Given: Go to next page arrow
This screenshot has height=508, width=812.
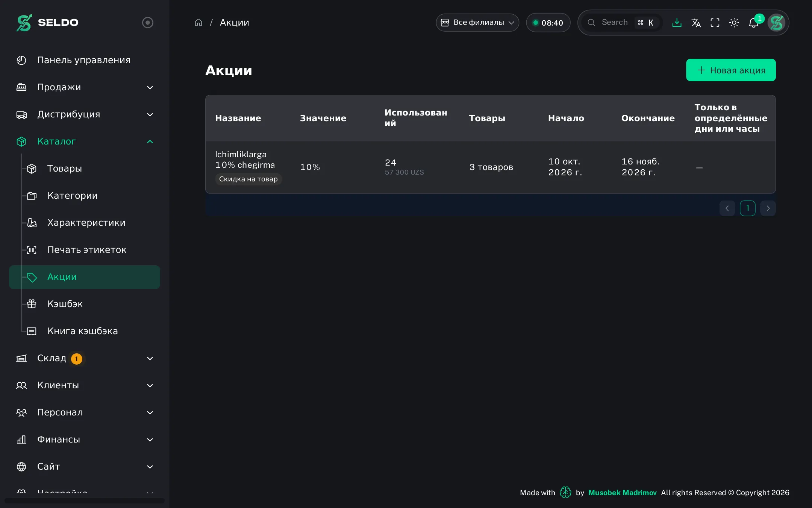Looking at the screenshot, I should pyautogui.click(x=768, y=208).
